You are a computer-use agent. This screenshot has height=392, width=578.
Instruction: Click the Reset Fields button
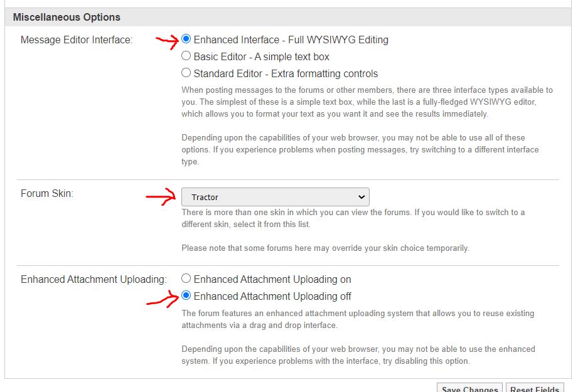[535, 388]
